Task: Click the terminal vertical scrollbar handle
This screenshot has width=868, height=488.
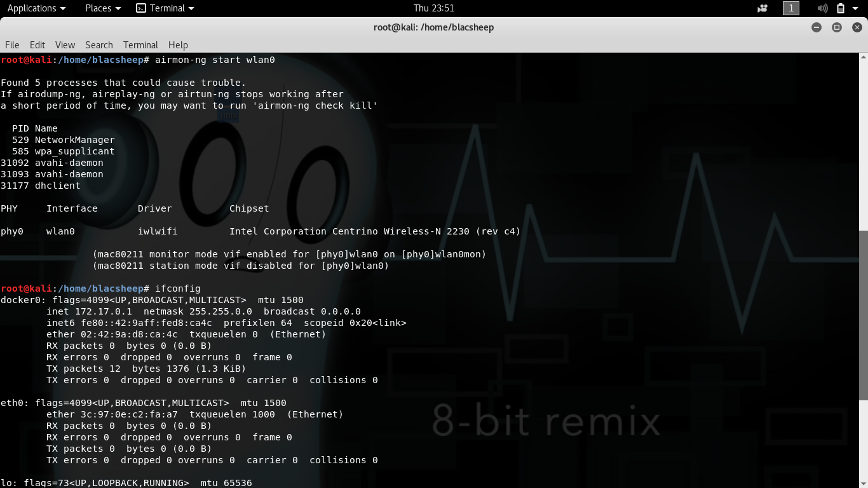Action: (863, 315)
